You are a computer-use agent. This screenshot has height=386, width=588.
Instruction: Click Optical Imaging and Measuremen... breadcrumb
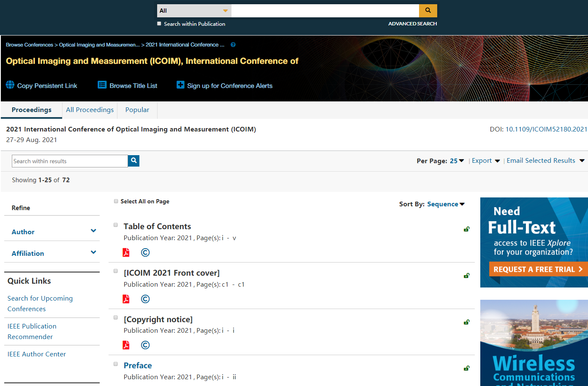click(99, 45)
